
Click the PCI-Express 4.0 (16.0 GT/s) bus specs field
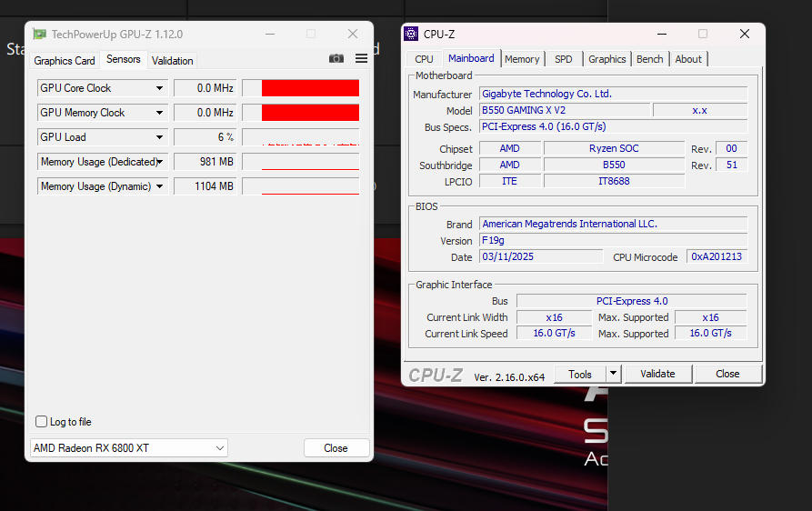613,127
